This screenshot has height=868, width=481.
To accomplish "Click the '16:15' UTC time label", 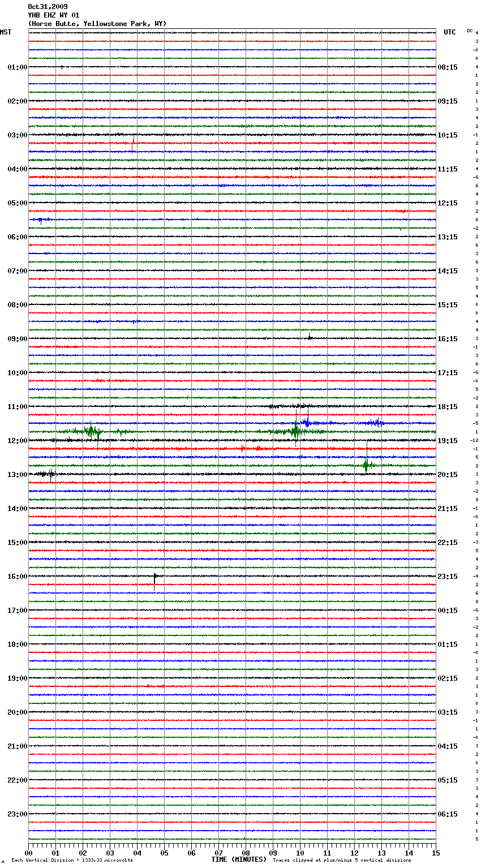I will [448, 339].
